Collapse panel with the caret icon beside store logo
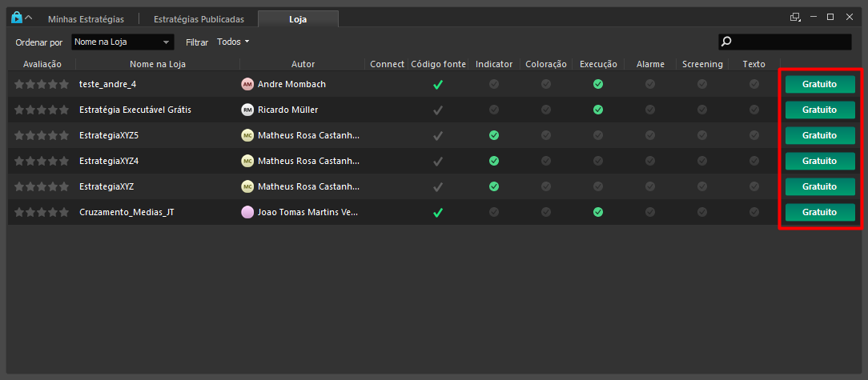 click(x=29, y=18)
